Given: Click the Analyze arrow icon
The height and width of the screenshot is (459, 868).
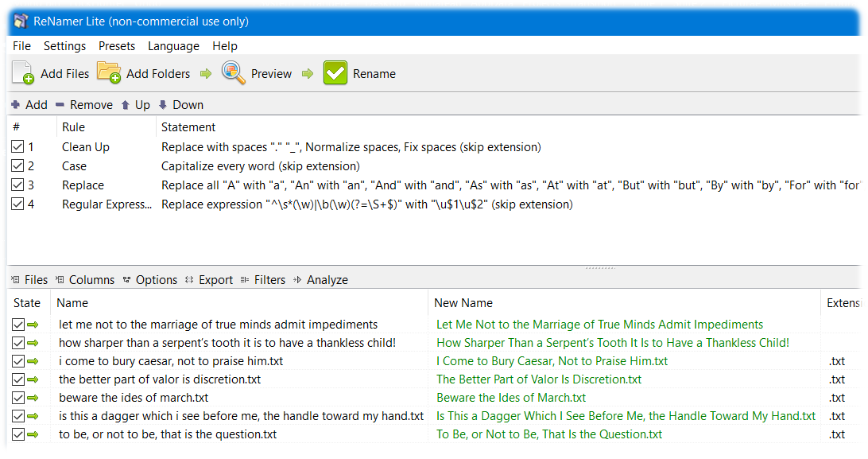Looking at the screenshot, I should click(297, 279).
